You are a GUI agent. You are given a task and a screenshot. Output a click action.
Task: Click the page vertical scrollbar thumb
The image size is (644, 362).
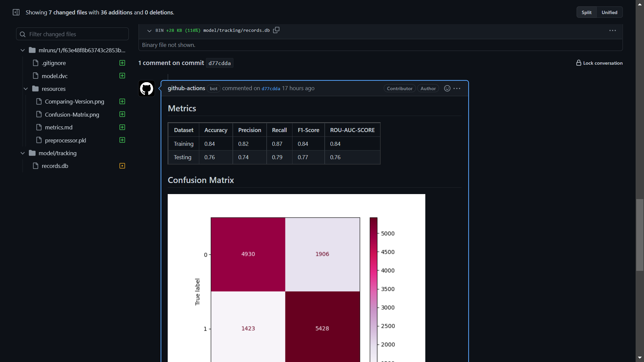pyautogui.click(x=640, y=235)
